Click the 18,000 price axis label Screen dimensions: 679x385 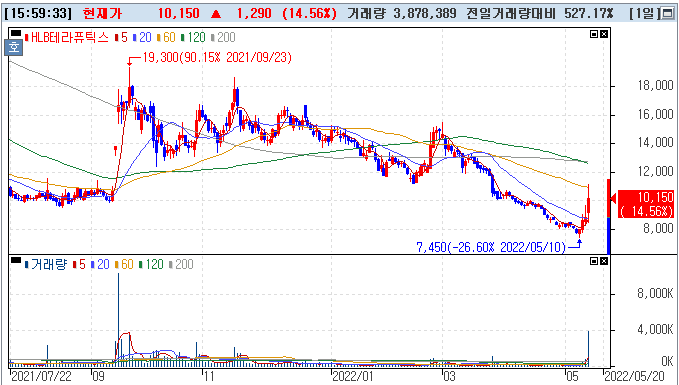656,86
